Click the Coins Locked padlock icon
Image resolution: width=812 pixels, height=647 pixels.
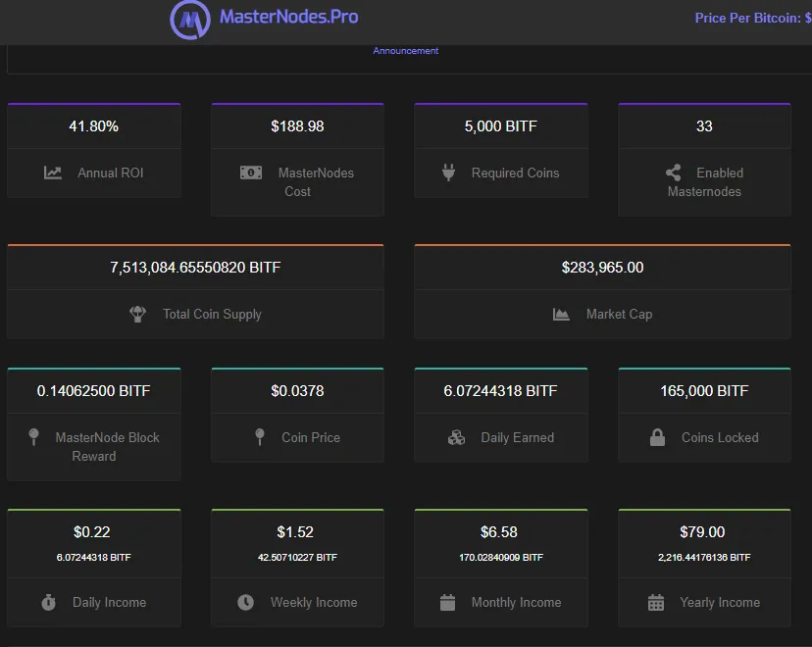pos(657,437)
